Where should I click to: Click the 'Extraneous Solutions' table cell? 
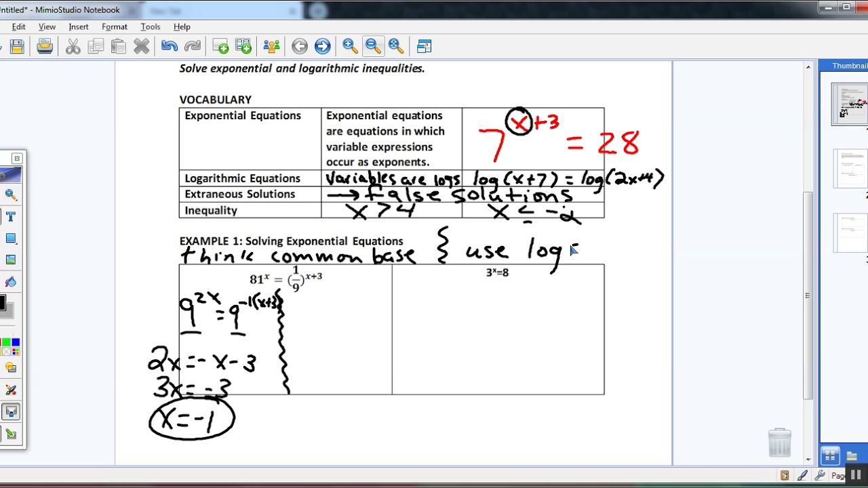pyautogui.click(x=250, y=194)
